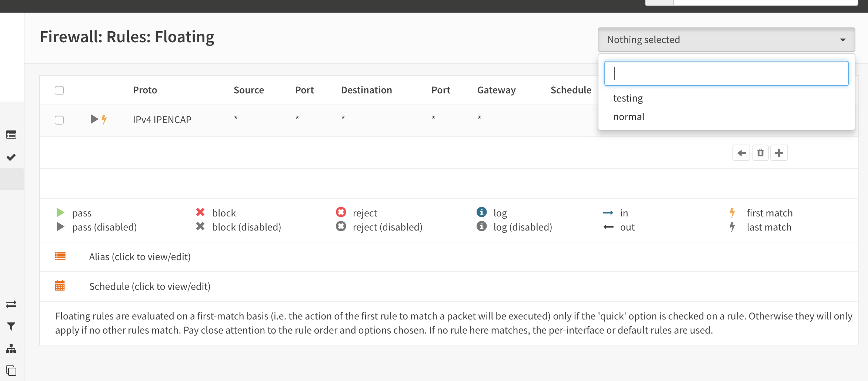
Task: Click the orange Schedule calendar icon
Action: 60,286
